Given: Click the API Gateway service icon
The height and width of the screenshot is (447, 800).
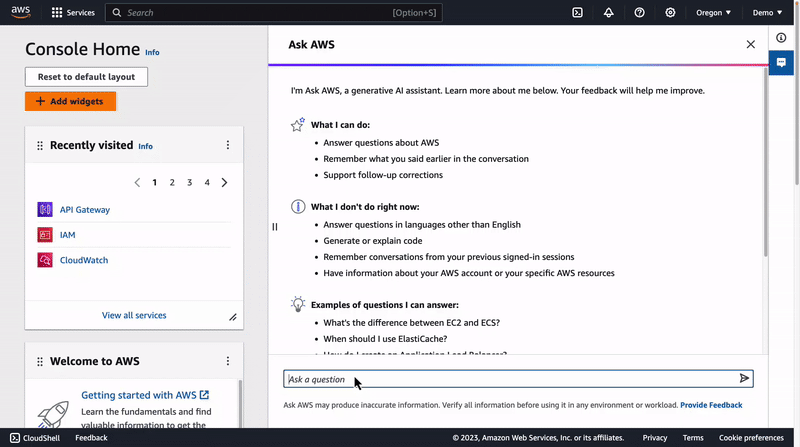Looking at the screenshot, I should (x=45, y=209).
